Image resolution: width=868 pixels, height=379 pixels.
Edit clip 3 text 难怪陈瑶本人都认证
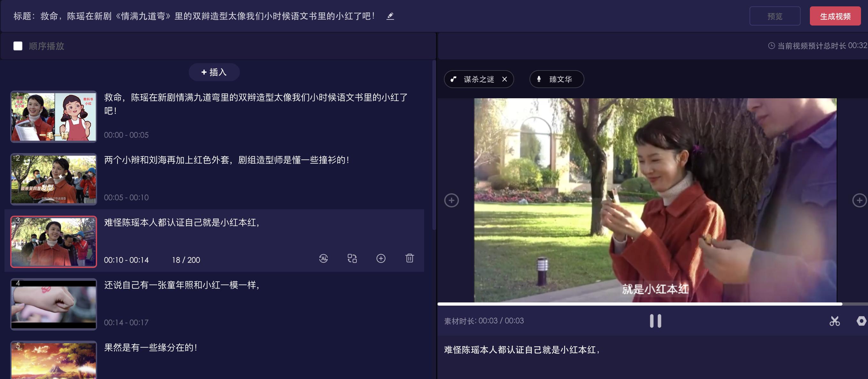coord(182,222)
